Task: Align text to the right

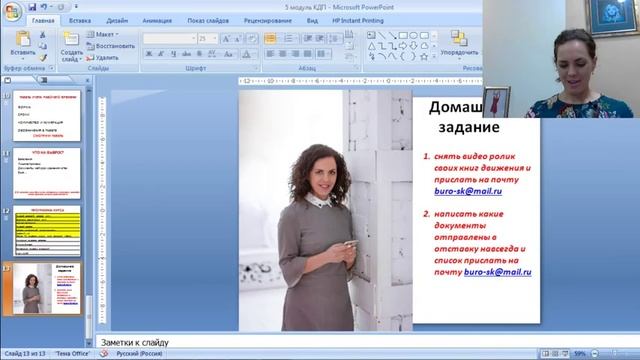Action: 295,54
